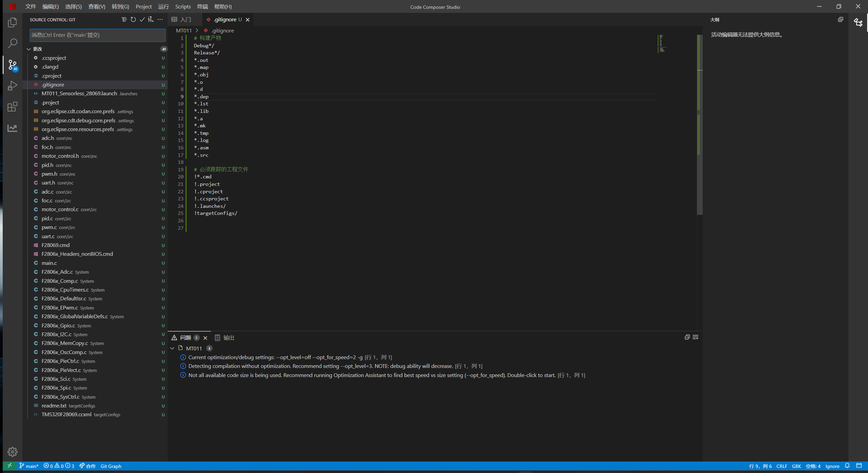Click the commit checkmark icon

(142, 20)
